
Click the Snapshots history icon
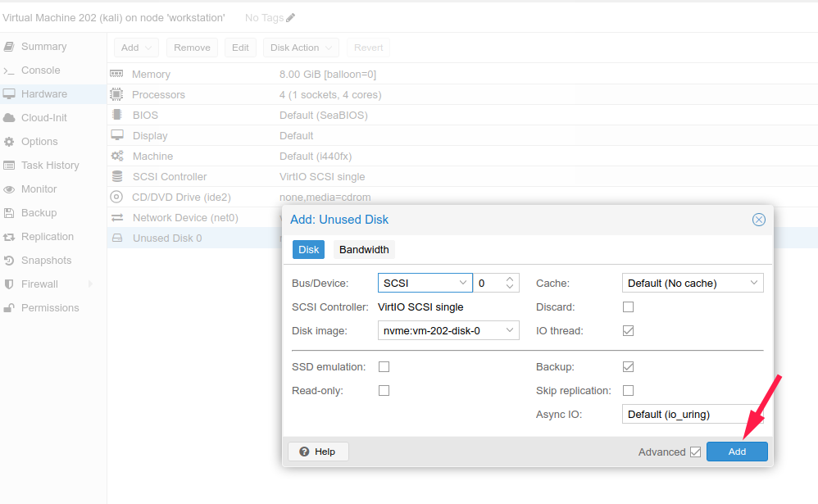coord(9,261)
